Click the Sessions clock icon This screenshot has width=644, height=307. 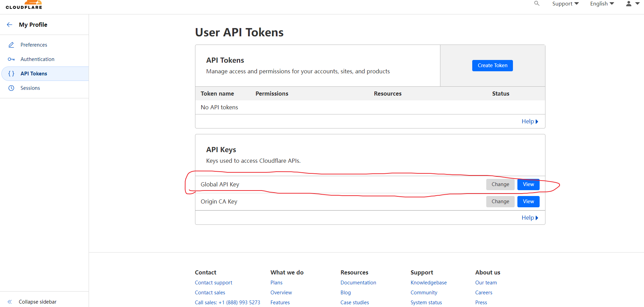pyautogui.click(x=11, y=88)
